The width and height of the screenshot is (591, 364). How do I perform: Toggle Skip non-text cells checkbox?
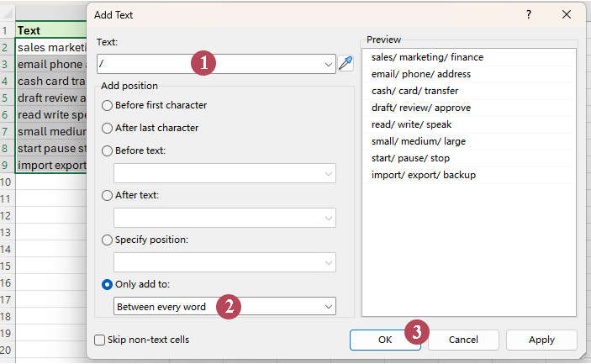click(99, 340)
